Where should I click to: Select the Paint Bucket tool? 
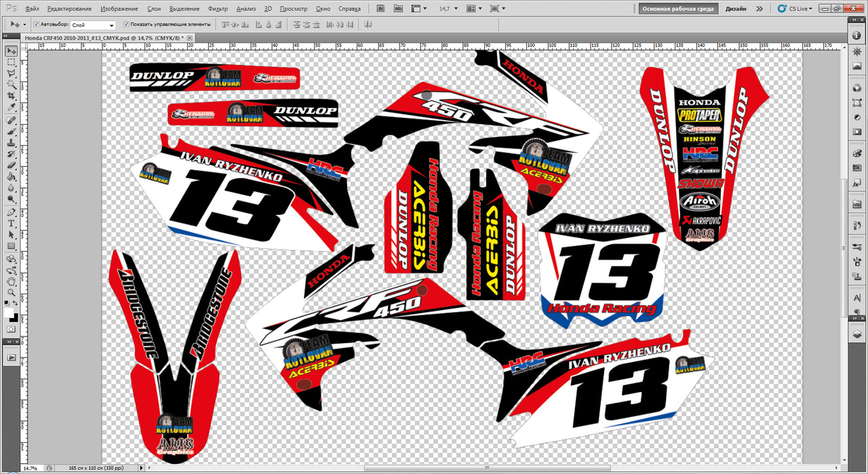point(12,176)
